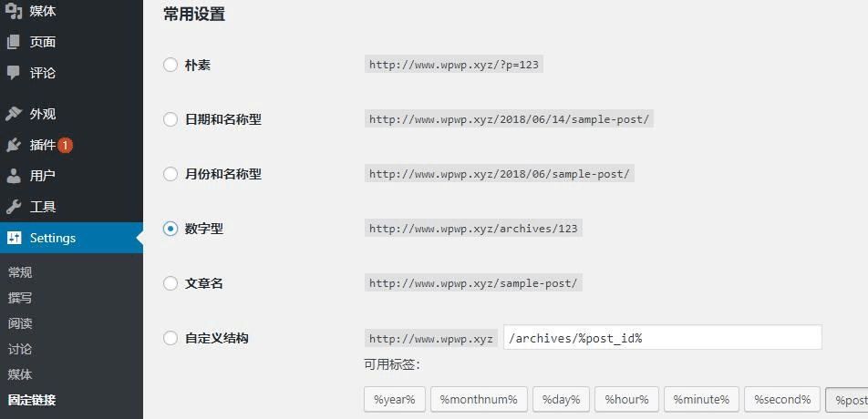
Task: Choose the 文章名 post name radio button
Action: [170, 283]
